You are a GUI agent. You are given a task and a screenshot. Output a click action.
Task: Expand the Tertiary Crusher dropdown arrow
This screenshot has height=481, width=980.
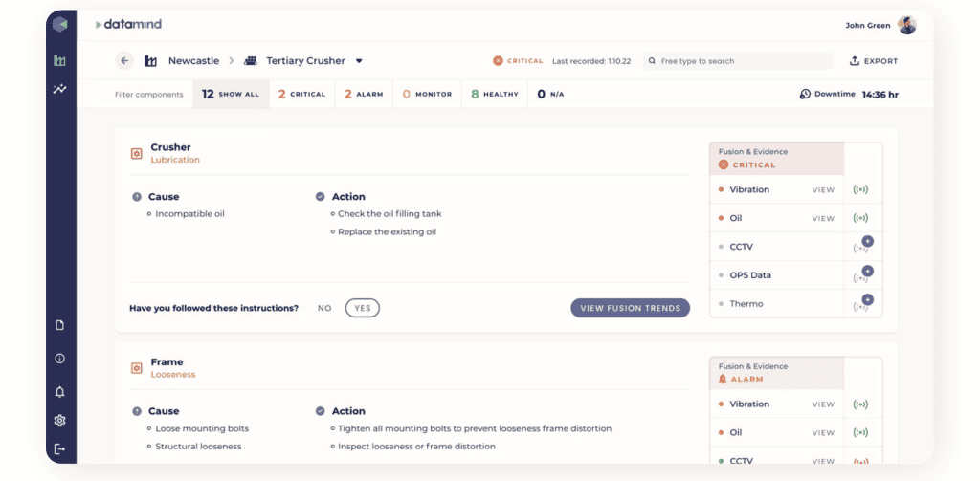[359, 61]
